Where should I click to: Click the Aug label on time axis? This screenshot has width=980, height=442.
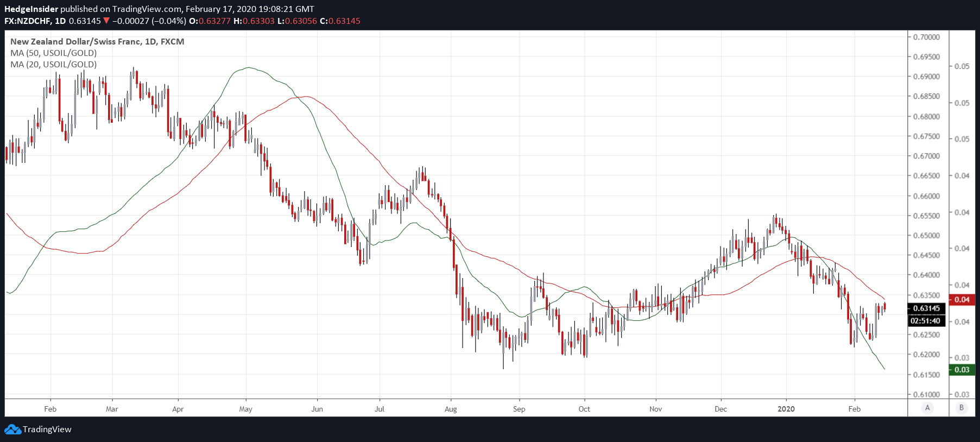pyautogui.click(x=451, y=409)
